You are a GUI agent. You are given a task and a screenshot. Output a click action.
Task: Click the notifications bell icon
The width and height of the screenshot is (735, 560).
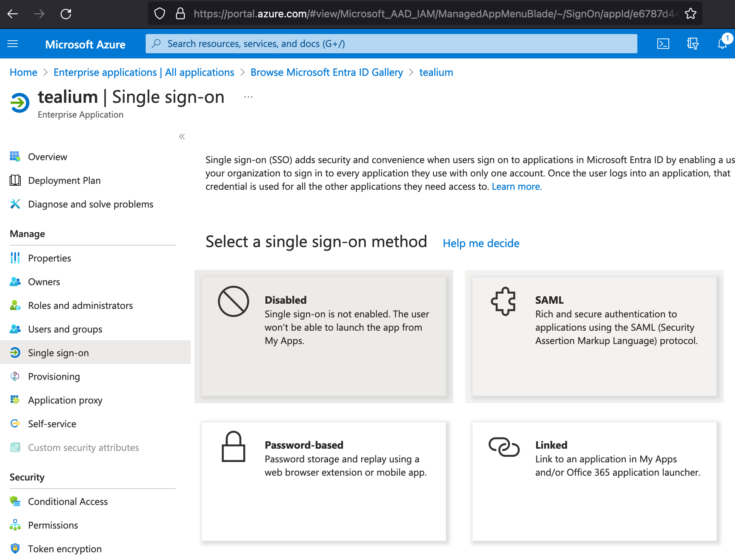pos(722,44)
